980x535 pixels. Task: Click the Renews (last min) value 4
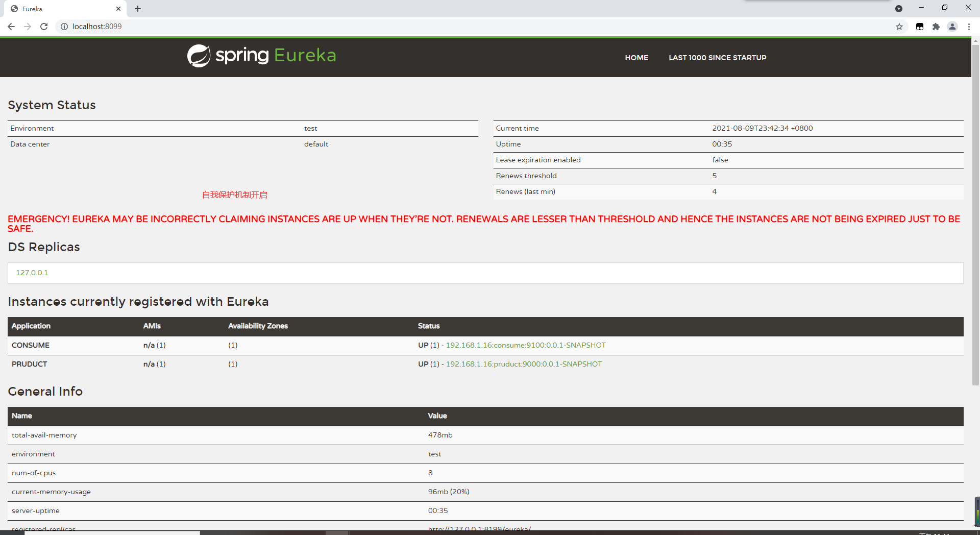[x=715, y=191]
